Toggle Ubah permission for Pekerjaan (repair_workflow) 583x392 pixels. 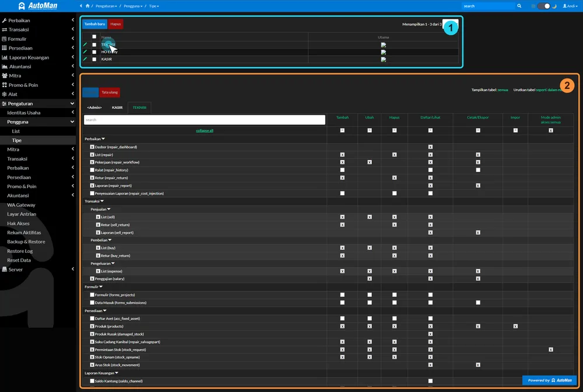(x=370, y=163)
